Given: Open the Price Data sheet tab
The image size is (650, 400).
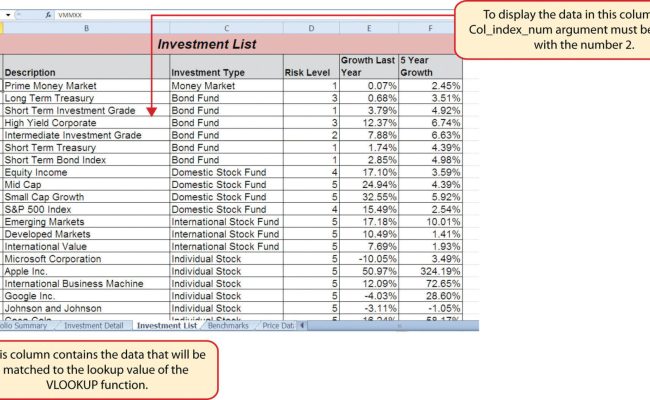Looking at the screenshot, I should (278, 326).
